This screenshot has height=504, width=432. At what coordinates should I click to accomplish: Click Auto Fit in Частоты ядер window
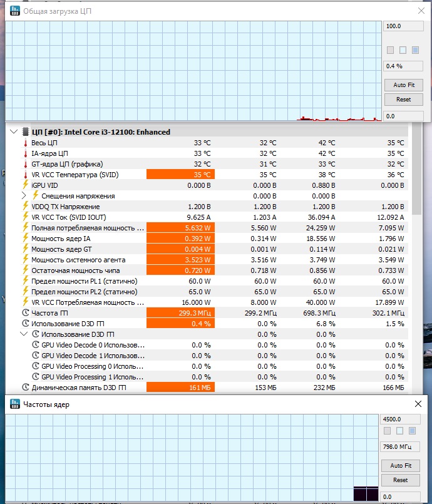(401, 465)
